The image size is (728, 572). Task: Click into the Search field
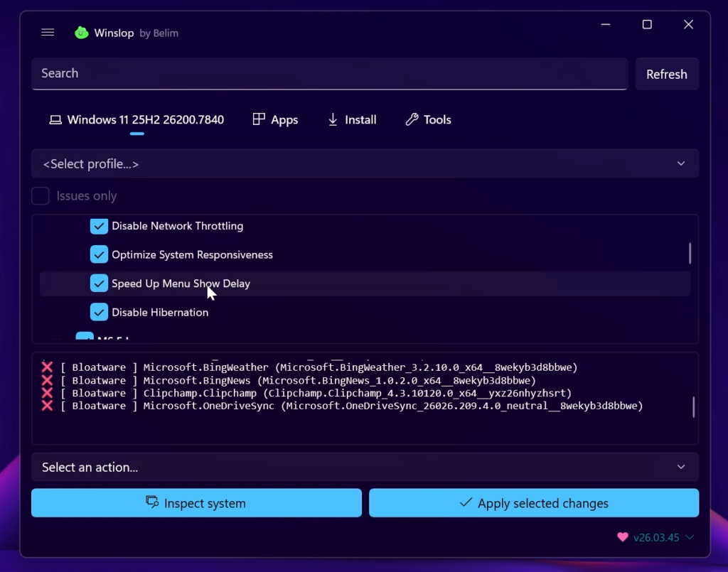328,74
